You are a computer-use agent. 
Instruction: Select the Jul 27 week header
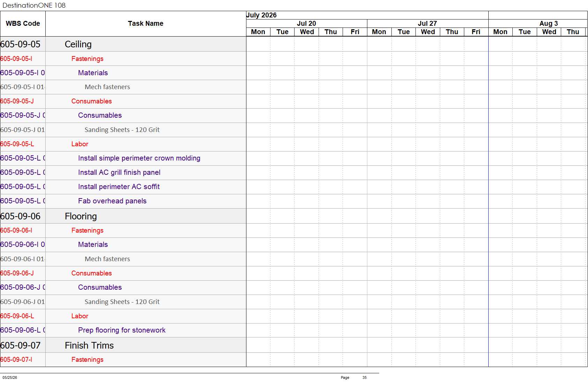[x=427, y=23]
